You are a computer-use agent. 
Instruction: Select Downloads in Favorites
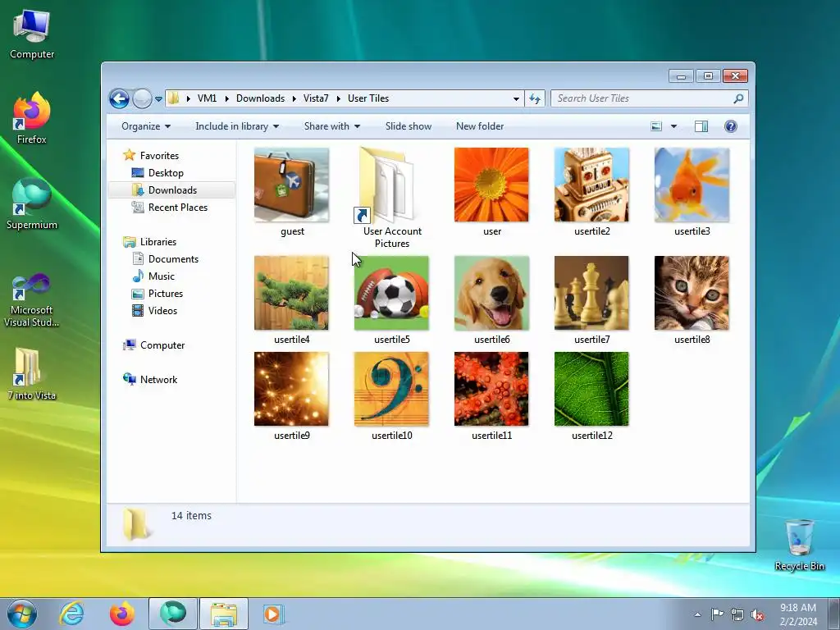pos(172,190)
